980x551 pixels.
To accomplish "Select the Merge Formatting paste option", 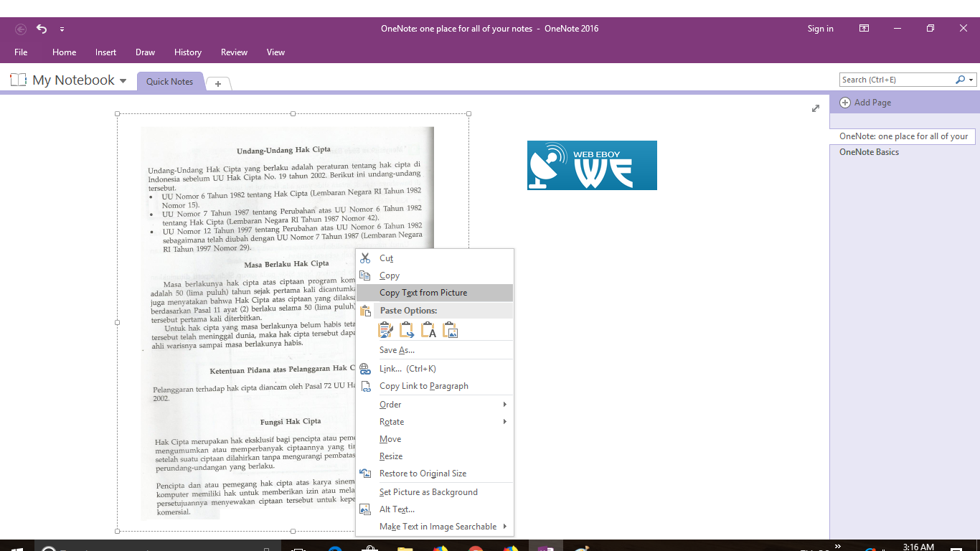I will pyautogui.click(x=407, y=329).
